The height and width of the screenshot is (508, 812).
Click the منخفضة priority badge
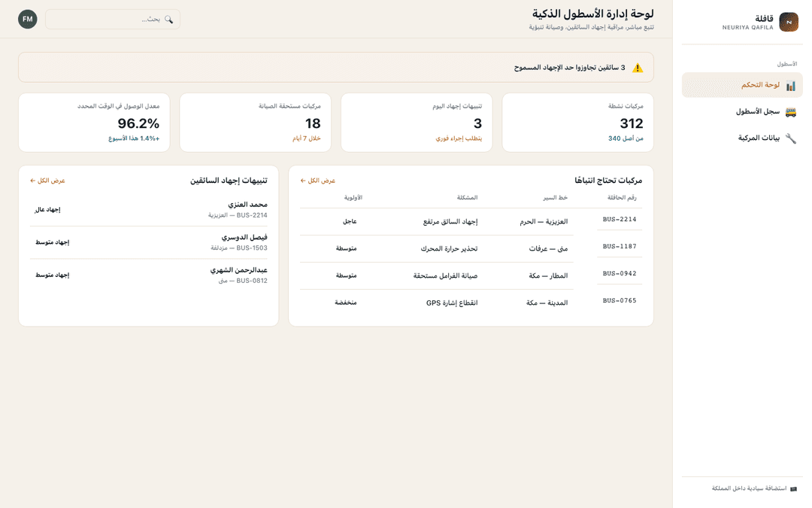(345, 303)
